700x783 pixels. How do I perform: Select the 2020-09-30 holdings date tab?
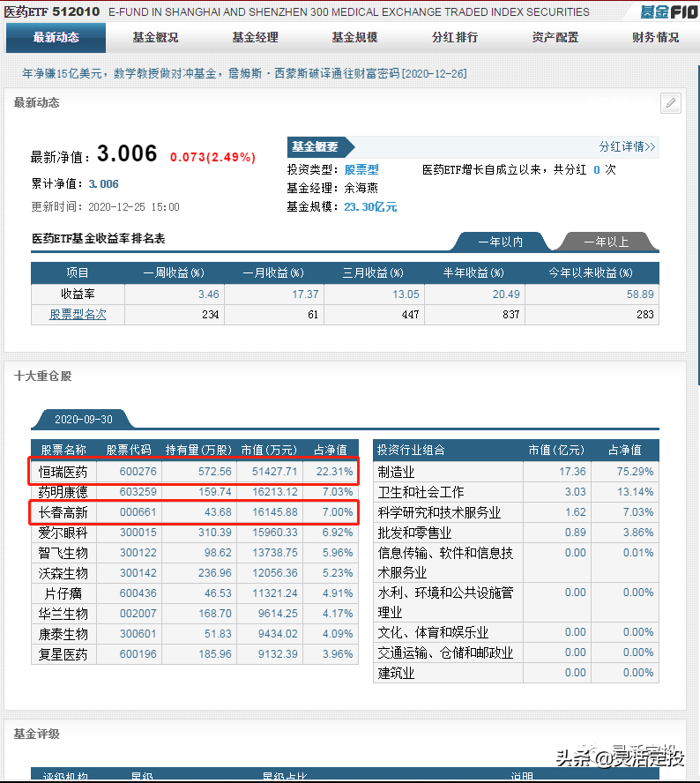pyautogui.click(x=84, y=420)
